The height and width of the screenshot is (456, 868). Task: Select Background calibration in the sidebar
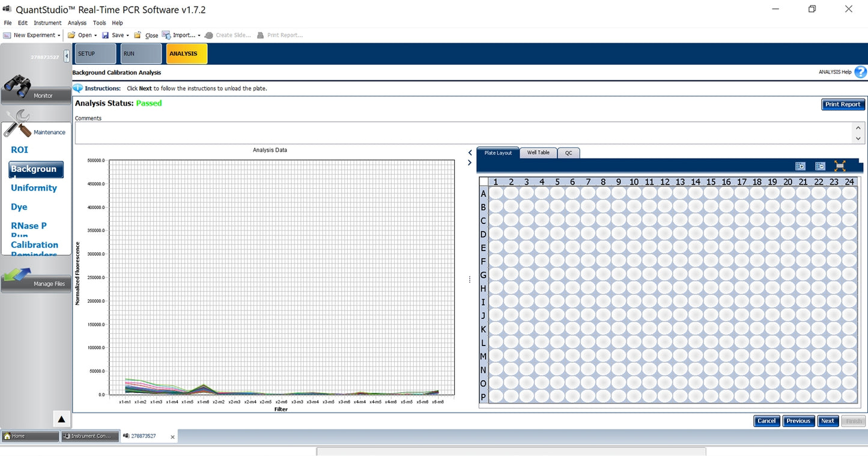pyautogui.click(x=36, y=169)
